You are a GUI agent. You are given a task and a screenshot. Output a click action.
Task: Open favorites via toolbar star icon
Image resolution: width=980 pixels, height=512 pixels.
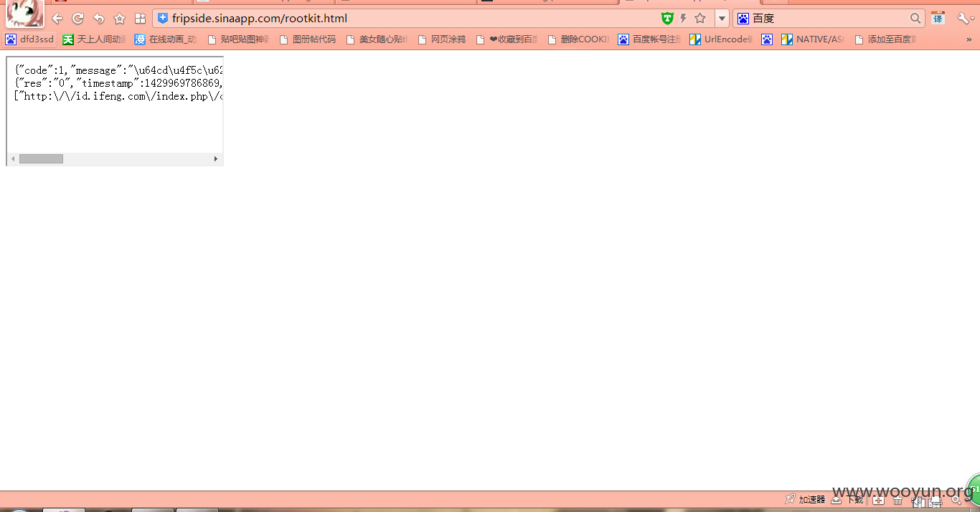120,19
